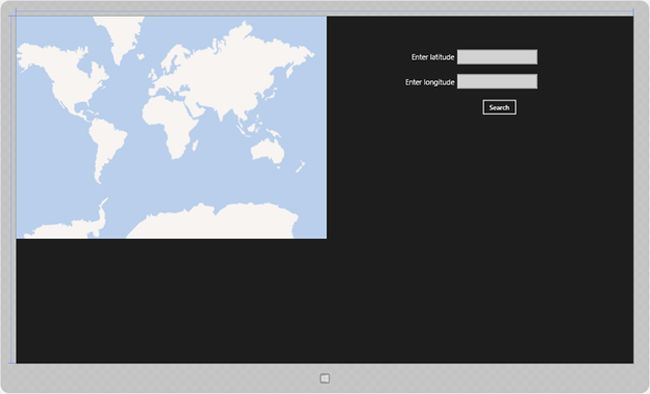
Task: Click the 'Enter latitude' label
Action: click(x=433, y=57)
